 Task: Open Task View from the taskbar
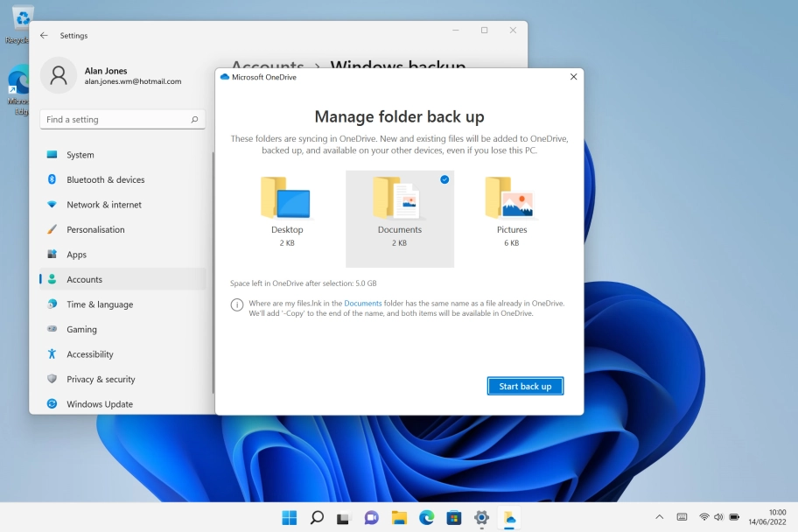pos(343,517)
